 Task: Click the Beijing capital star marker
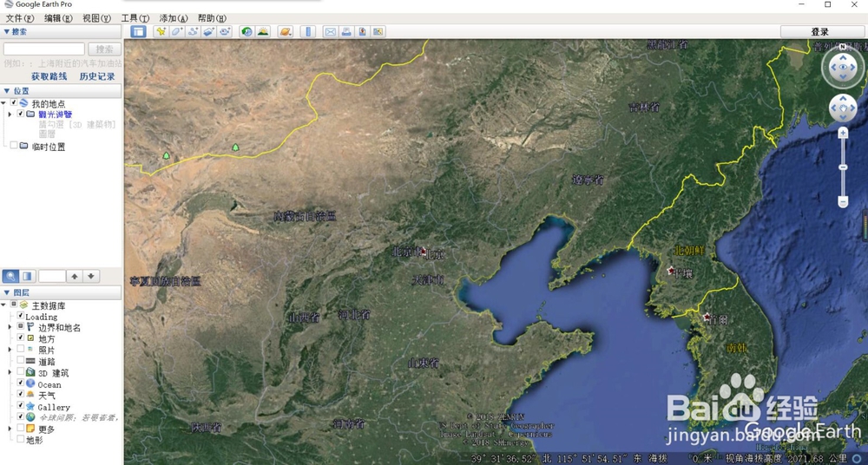click(x=424, y=251)
